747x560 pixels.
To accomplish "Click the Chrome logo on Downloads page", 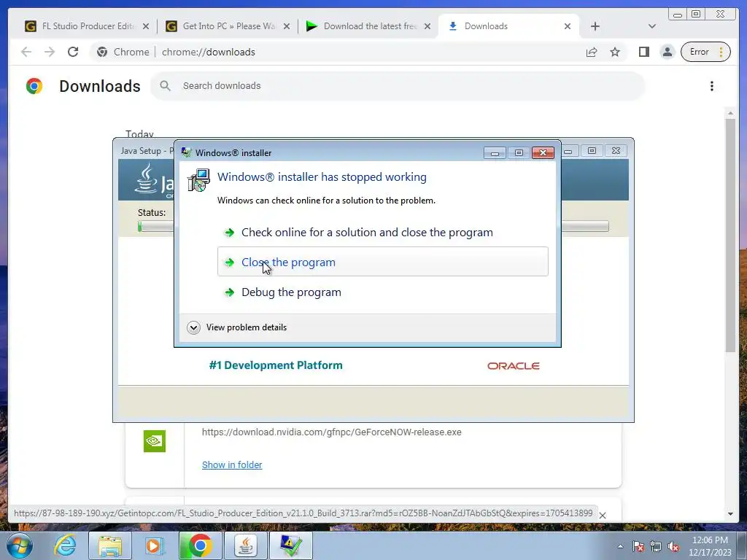I will pos(34,86).
